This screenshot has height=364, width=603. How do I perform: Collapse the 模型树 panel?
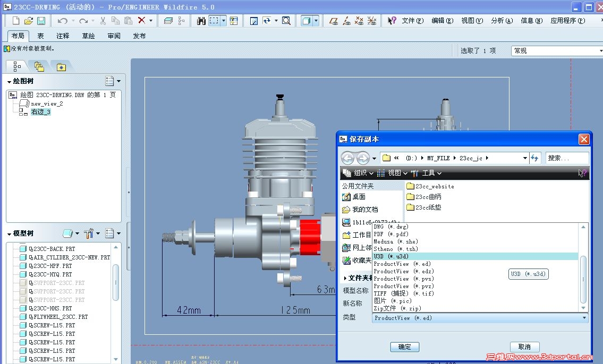coord(9,234)
